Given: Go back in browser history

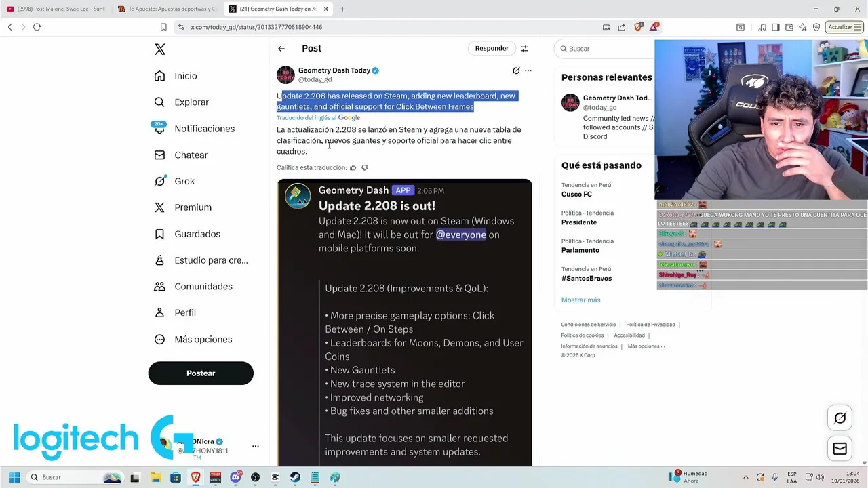Looking at the screenshot, I should (x=10, y=27).
